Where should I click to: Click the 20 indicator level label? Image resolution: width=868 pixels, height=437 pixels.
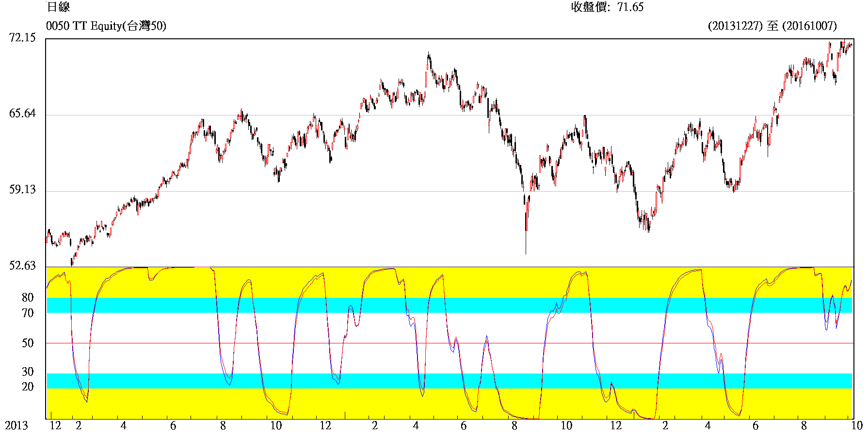(28, 387)
